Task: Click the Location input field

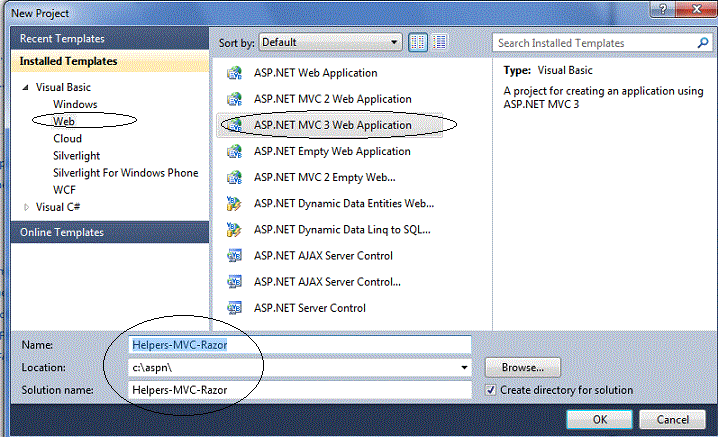Action: [299, 367]
